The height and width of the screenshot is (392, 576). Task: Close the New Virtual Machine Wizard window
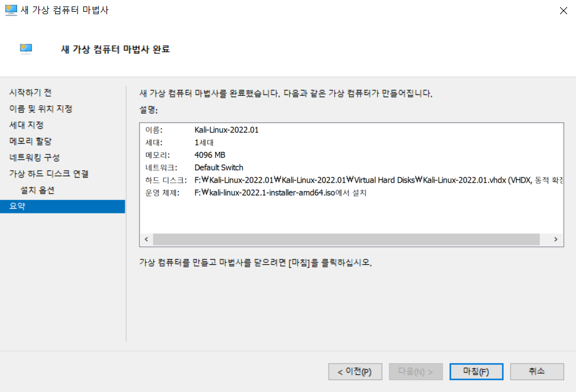coord(563,11)
